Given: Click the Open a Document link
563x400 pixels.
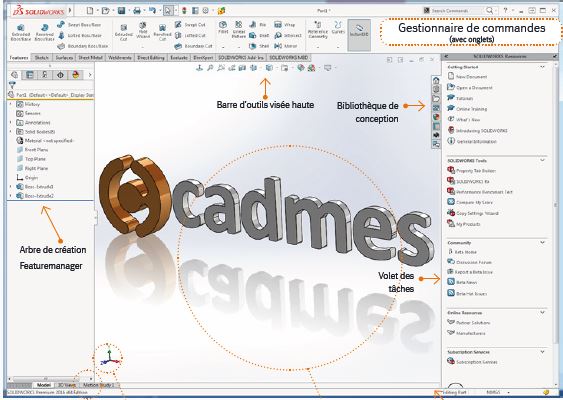Looking at the screenshot, I should tap(470, 87).
